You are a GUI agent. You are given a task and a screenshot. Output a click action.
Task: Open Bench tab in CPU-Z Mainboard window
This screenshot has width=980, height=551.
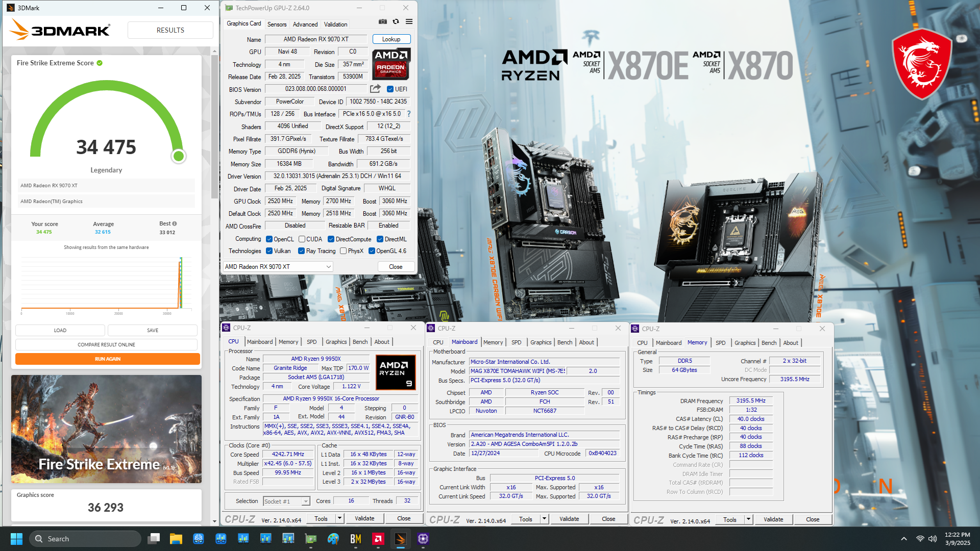(565, 342)
